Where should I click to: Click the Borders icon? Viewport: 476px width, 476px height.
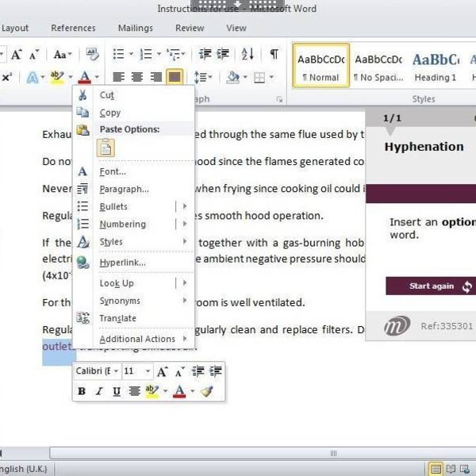(259, 78)
